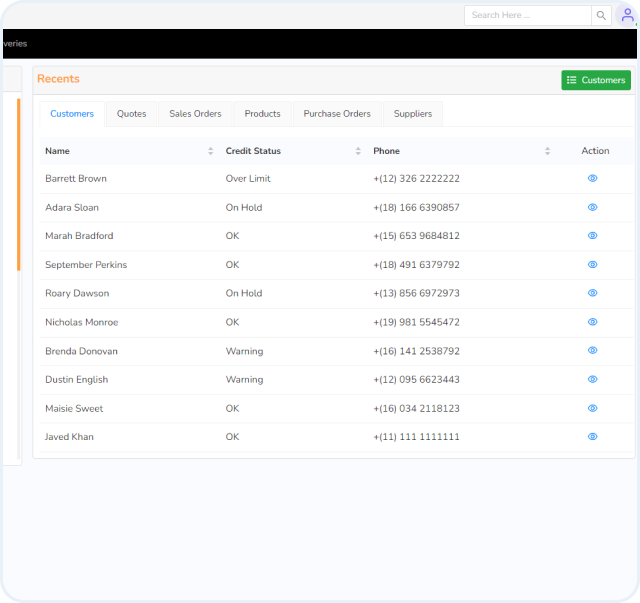Click eye icon in Javed Khan row

592,437
